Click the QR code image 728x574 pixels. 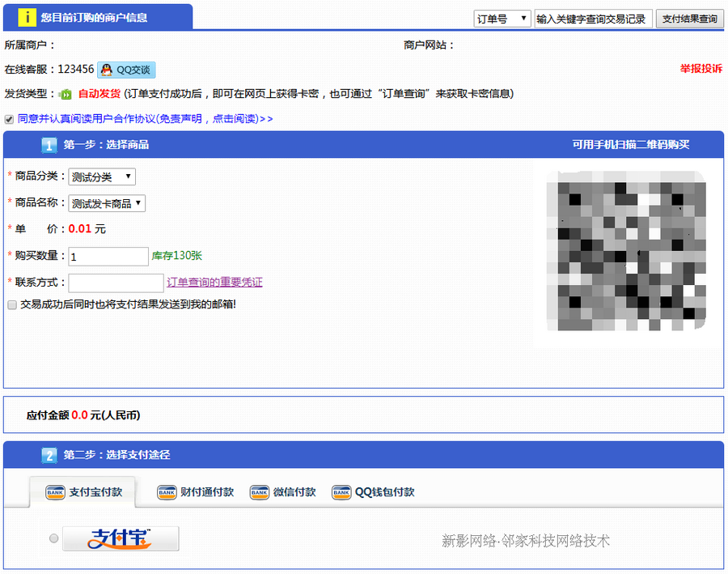coord(626,251)
